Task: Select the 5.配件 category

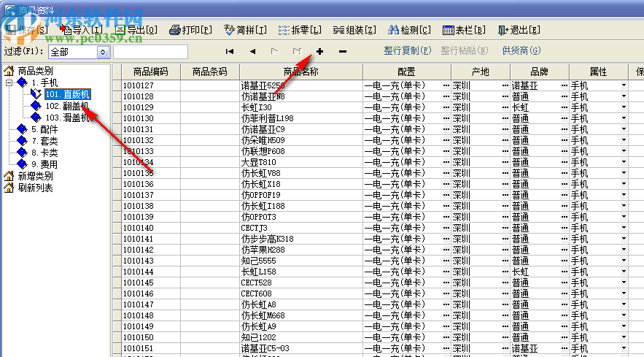Action: coord(44,130)
